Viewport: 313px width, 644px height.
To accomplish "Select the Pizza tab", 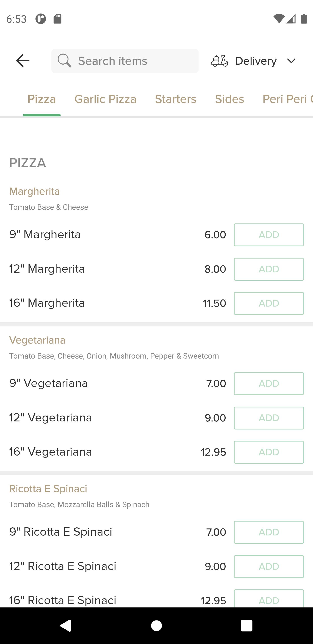I will [42, 99].
